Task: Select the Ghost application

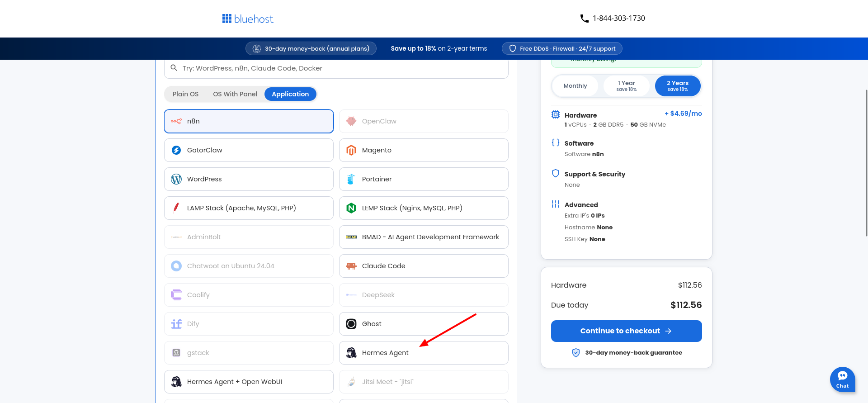Action: [x=424, y=324]
